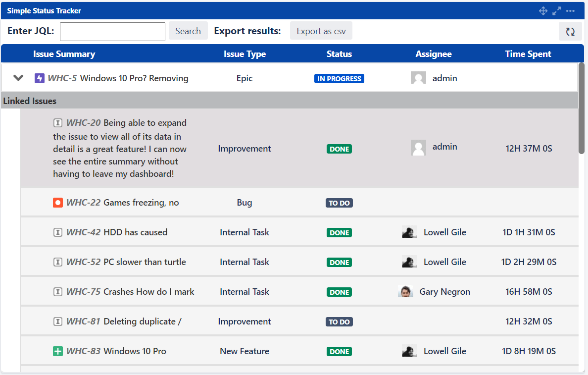Focus the Enter JQL input field
The height and width of the screenshot is (375, 588).
pos(112,32)
